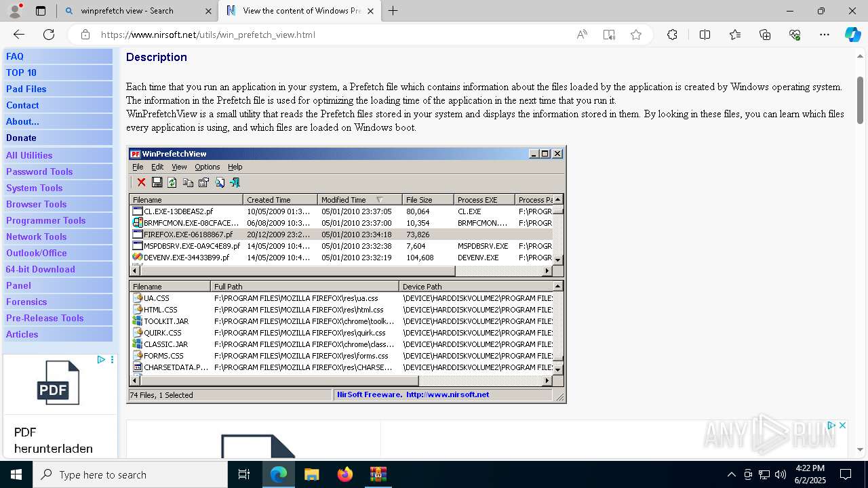Open immersive reader icon
Screen dimensions: 868x488
coord(609,35)
